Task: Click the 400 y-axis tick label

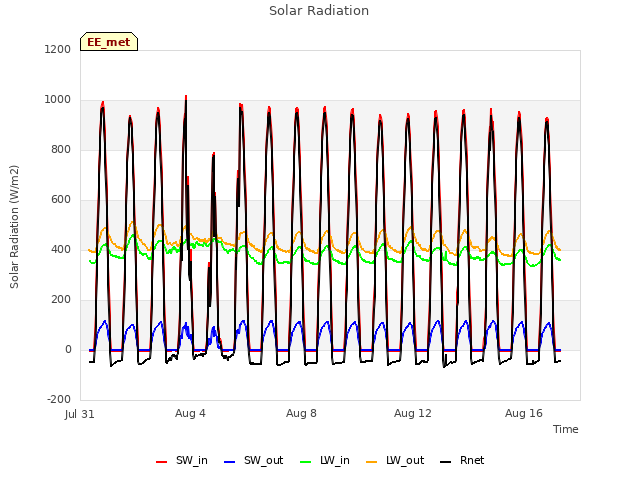Action: click(x=61, y=249)
